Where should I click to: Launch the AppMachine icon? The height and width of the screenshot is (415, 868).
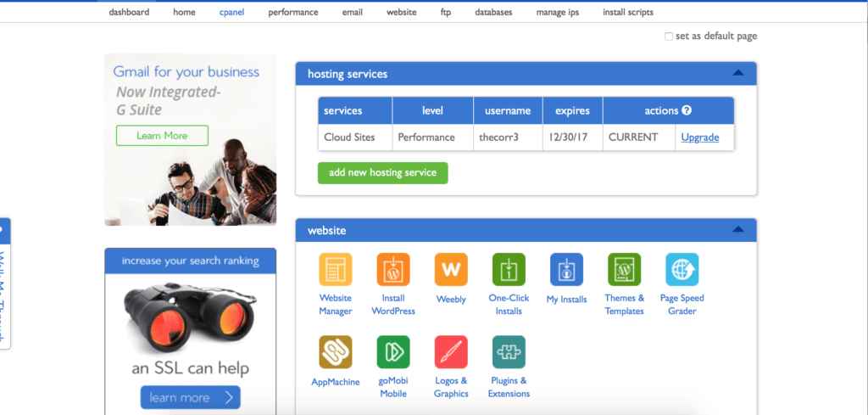(x=336, y=352)
